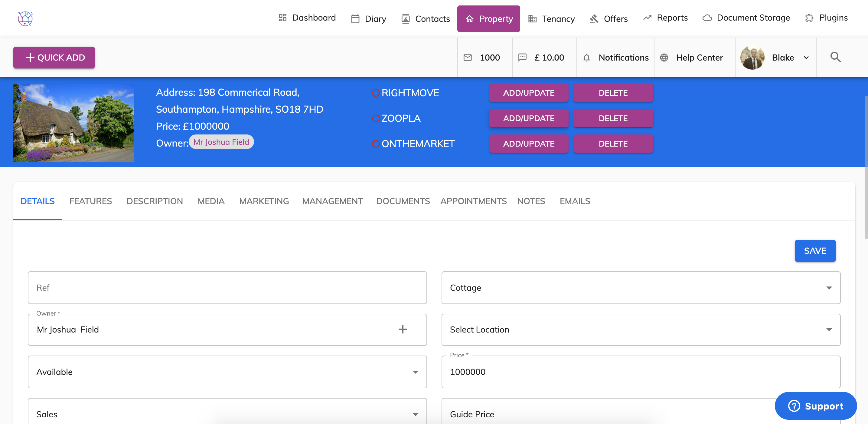Click the search magnifier icon
868x424 pixels.
click(x=835, y=57)
